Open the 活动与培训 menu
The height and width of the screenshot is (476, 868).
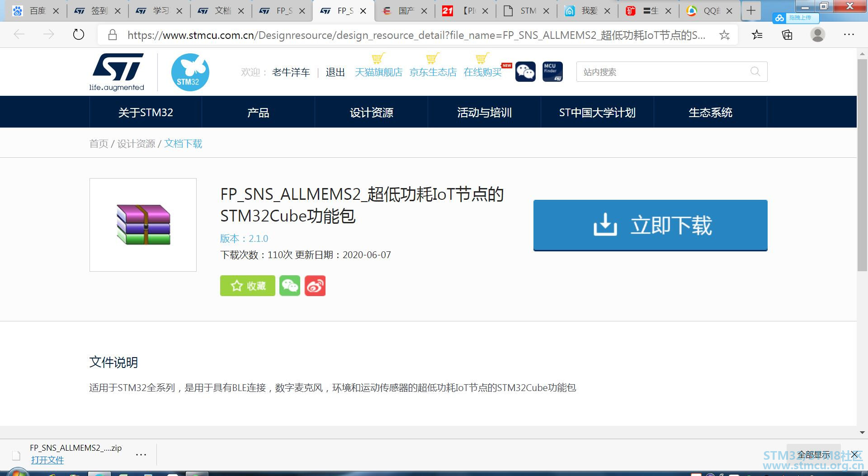point(484,112)
